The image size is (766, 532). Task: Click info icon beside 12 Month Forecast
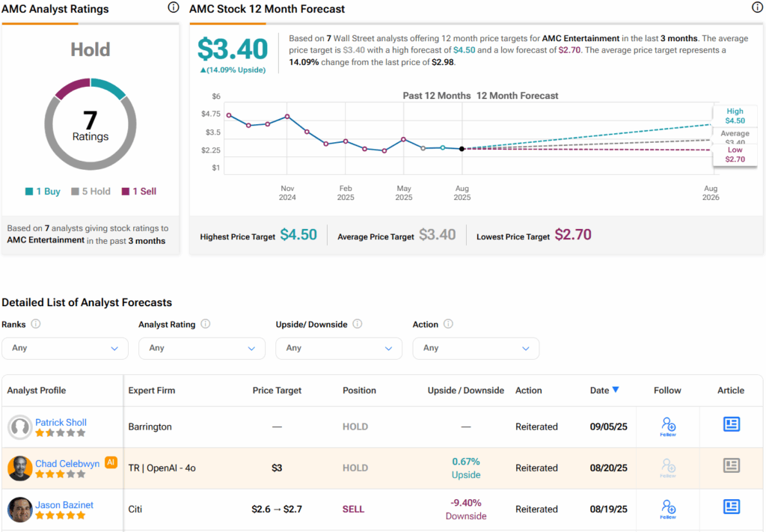pyautogui.click(x=757, y=8)
